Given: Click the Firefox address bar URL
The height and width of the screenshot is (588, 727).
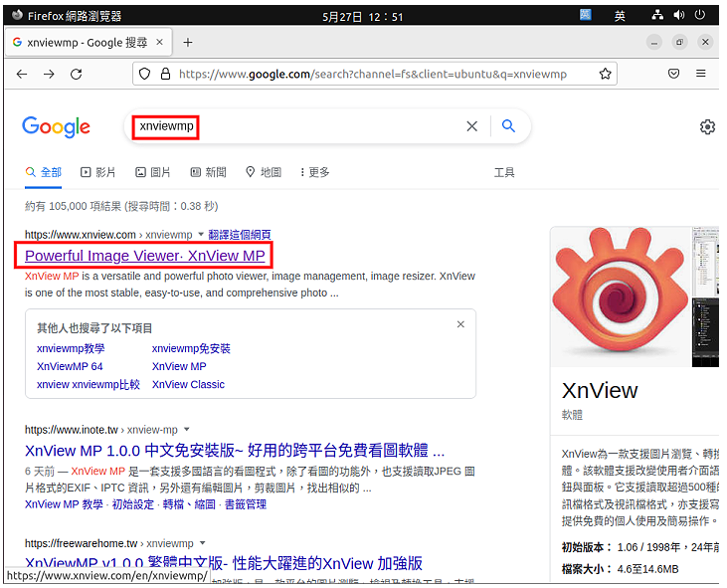Looking at the screenshot, I should pos(373,75).
